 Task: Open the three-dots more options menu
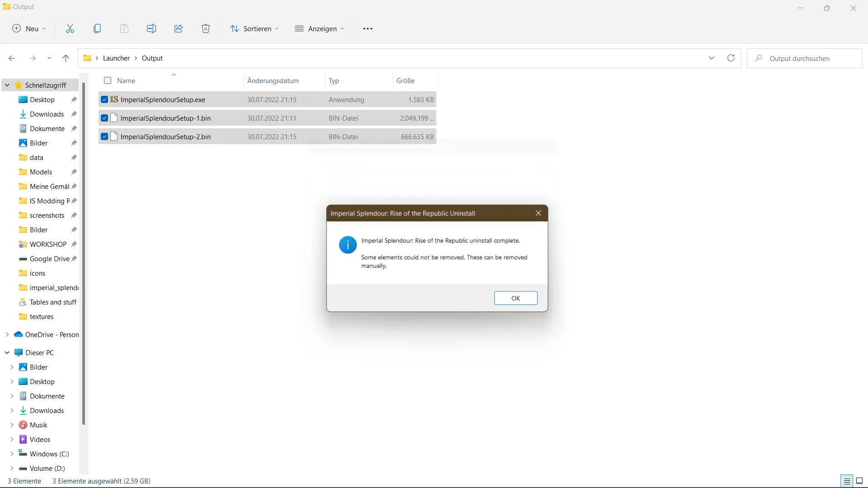pos(368,29)
